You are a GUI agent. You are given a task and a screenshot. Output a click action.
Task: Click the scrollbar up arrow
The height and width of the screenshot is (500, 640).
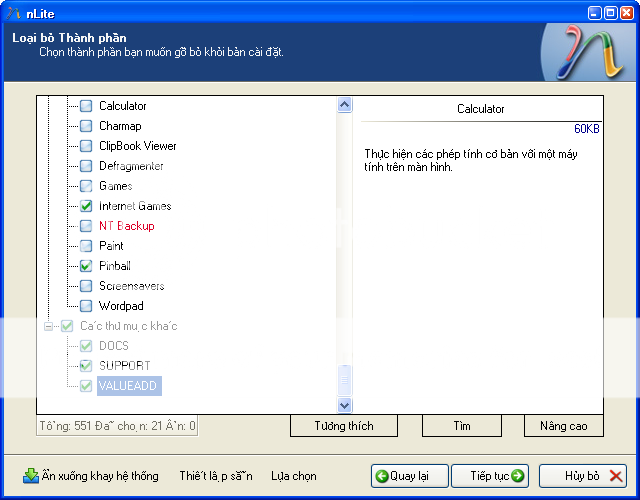344,105
